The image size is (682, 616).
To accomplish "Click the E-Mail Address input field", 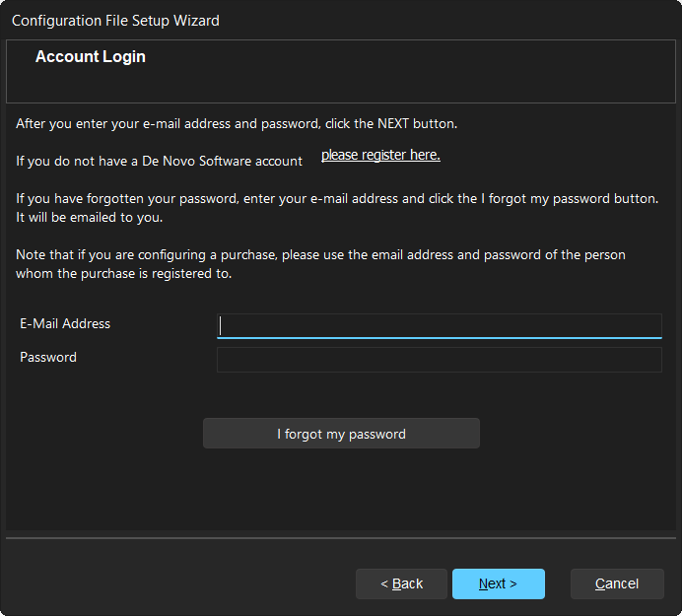I will 439,326.
